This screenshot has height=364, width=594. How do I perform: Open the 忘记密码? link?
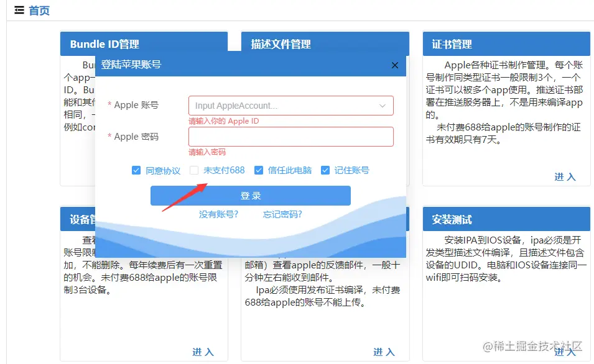282,214
